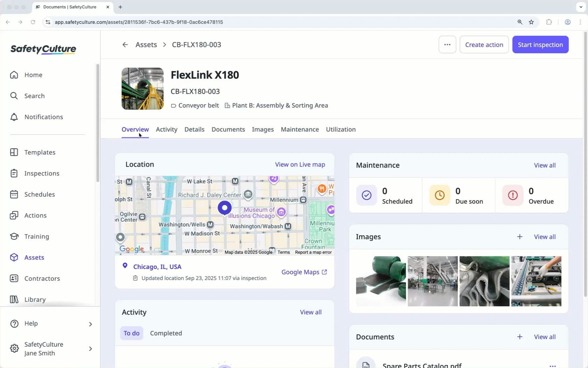This screenshot has width=588, height=368.
Task: Click the Scheduled checkmark icon
Action: point(366,195)
